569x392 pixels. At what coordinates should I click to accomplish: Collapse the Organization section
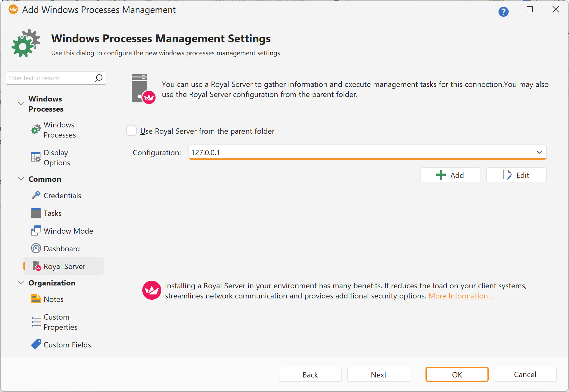coord(21,282)
